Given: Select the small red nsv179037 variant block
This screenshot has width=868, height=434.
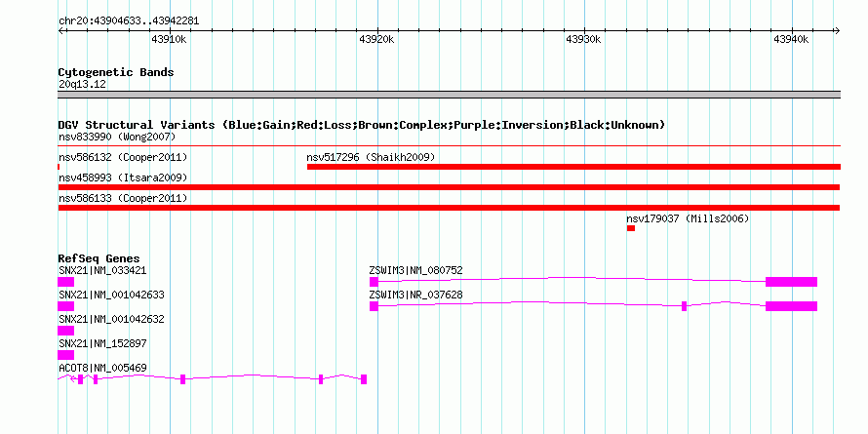Looking at the screenshot, I should click(631, 228).
